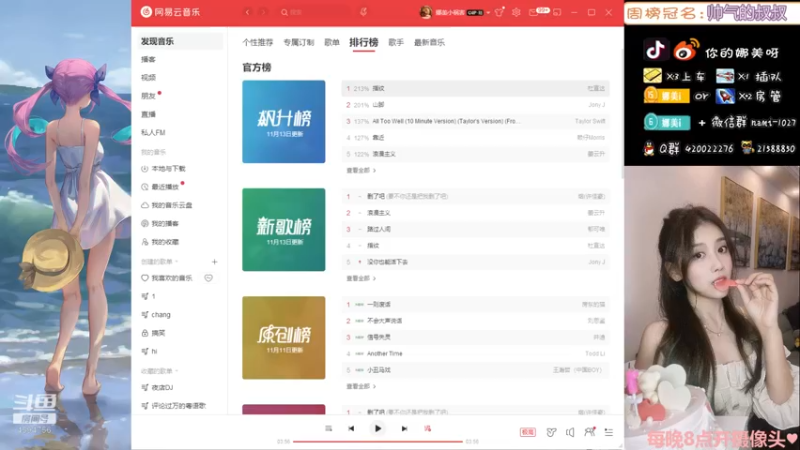
Task: Collapse the 收藏的歌单 section arrow
Action: [177, 371]
